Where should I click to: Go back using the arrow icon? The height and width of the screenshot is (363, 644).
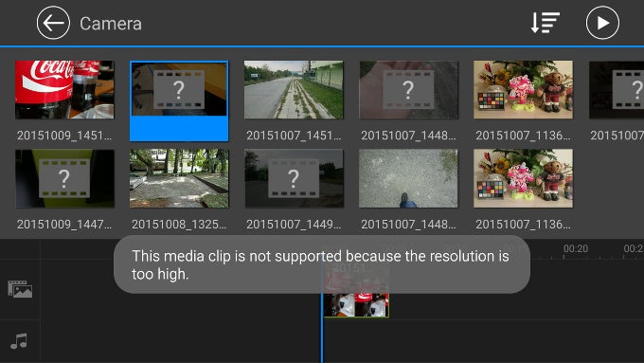tap(53, 23)
